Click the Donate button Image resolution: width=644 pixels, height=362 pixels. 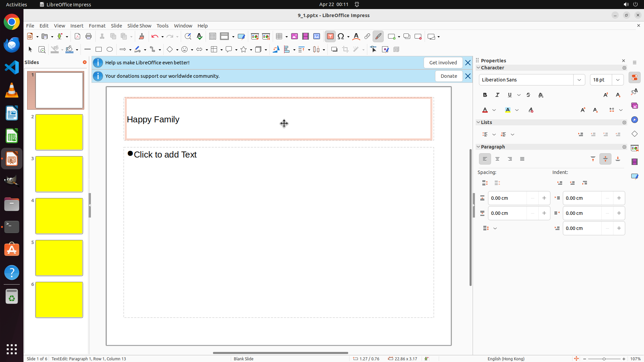pyautogui.click(x=449, y=76)
